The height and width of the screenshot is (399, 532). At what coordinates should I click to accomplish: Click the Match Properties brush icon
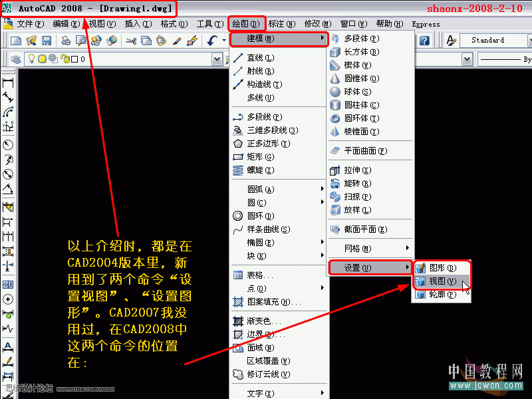pos(176,41)
